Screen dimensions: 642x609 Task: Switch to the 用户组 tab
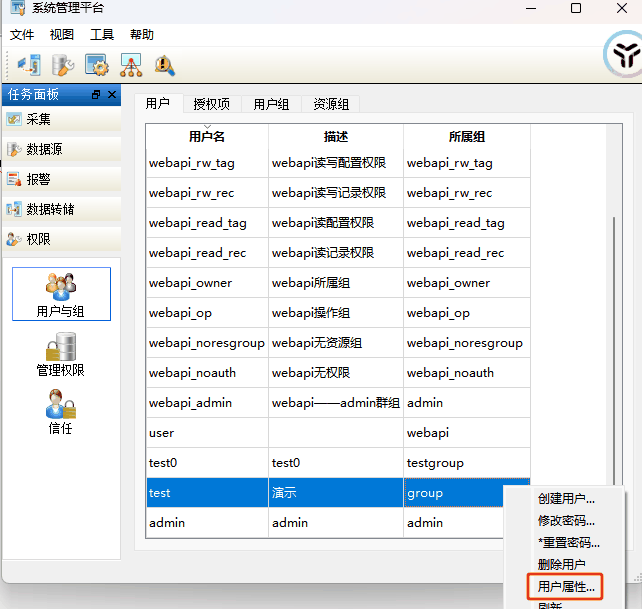point(271,104)
